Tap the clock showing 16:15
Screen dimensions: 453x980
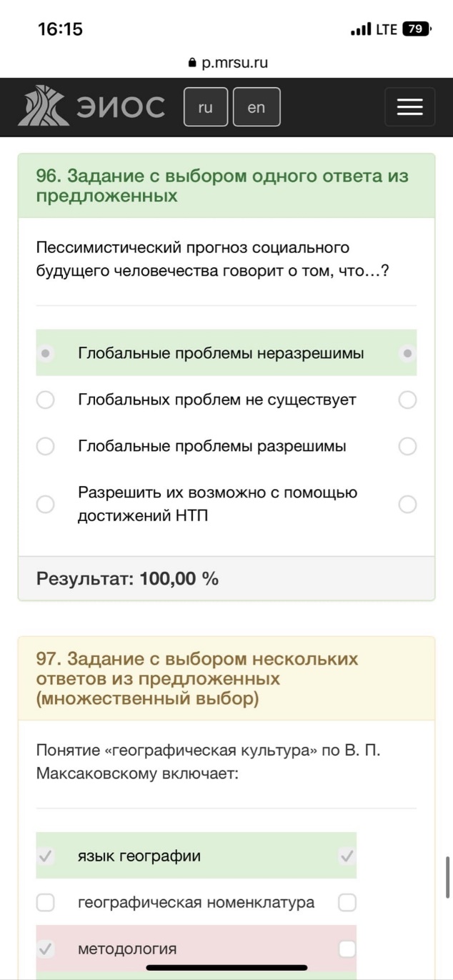(60, 29)
